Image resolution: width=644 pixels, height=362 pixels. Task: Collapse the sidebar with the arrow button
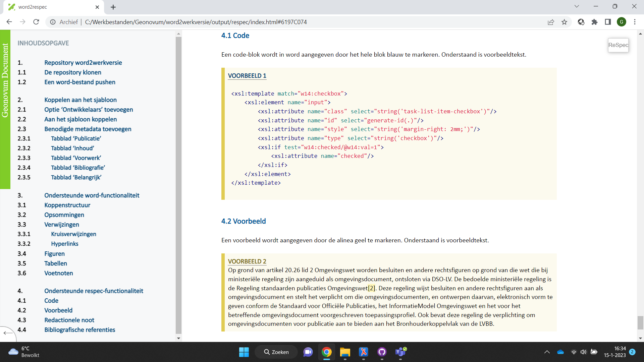click(8, 333)
